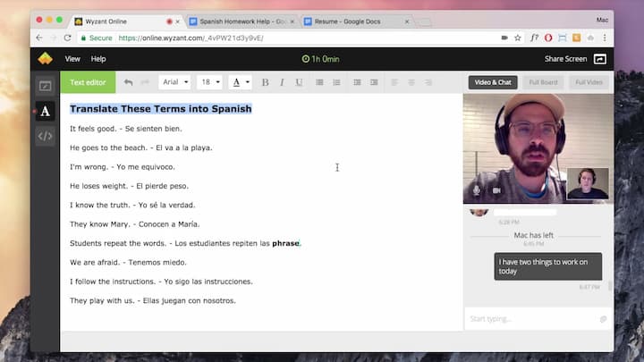Redo the last edit
The width and height of the screenshot is (644, 362).
(x=145, y=82)
